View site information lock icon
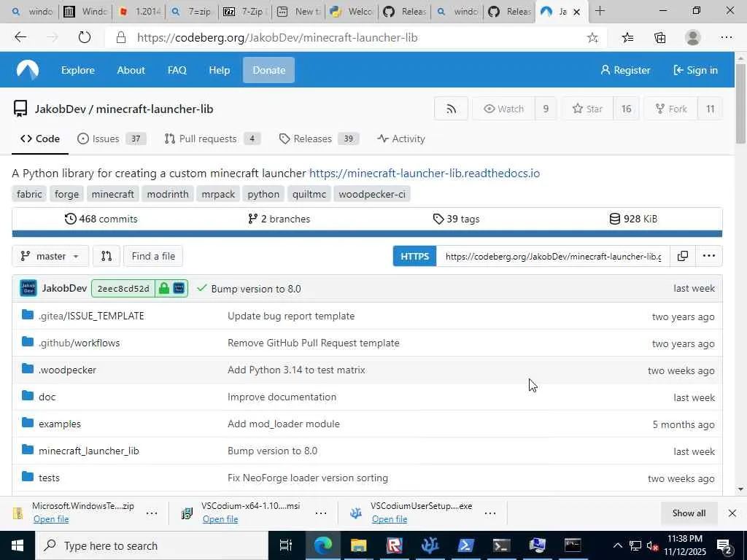Viewport: 747px width, 560px height. [x=121, y=38]
